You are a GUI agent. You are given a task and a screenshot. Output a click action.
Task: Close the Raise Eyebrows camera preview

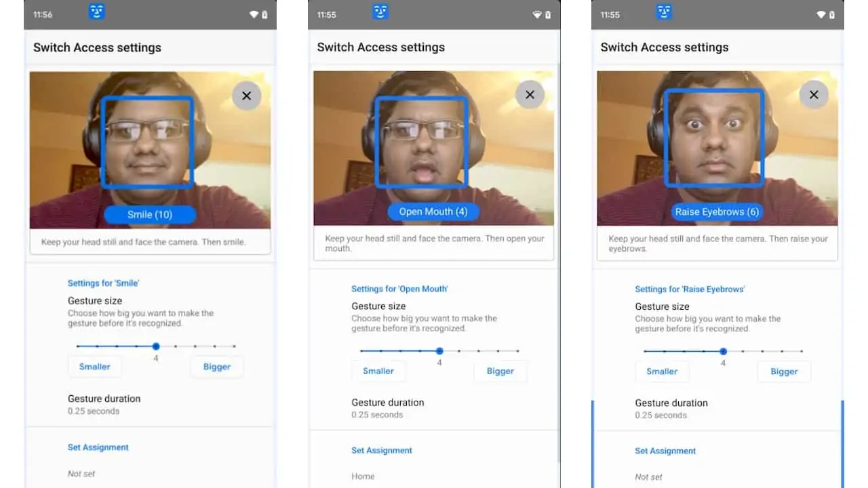pos(814,94)
